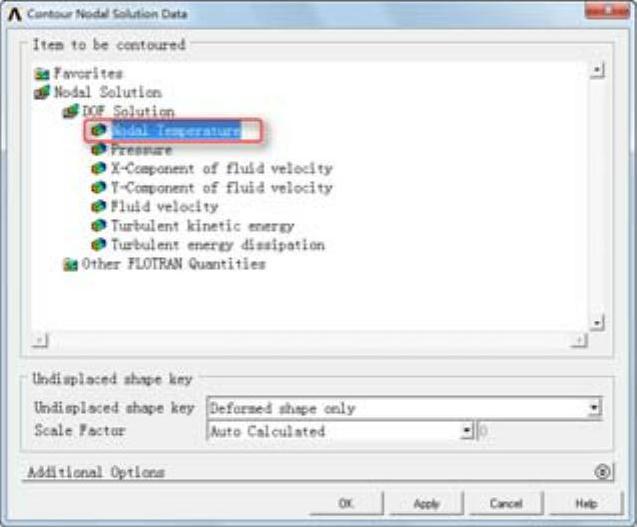Click the scale factor value field
Viewport: 637px width, 527px height.
tap(539, 431)
